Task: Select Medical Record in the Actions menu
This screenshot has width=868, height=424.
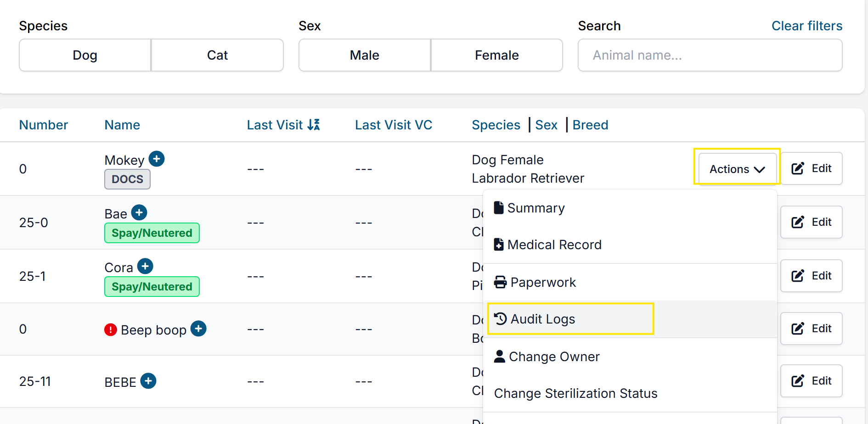Action: click(554, 245)
